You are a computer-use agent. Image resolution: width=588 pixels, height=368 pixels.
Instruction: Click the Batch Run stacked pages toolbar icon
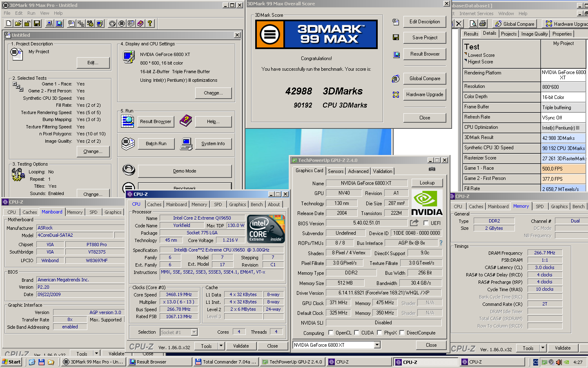tap(131, 23)
